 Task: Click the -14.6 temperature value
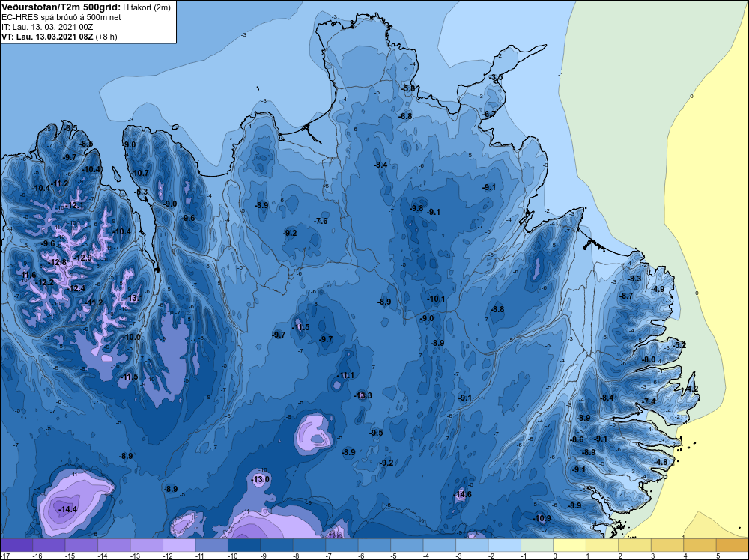(463, 494)
